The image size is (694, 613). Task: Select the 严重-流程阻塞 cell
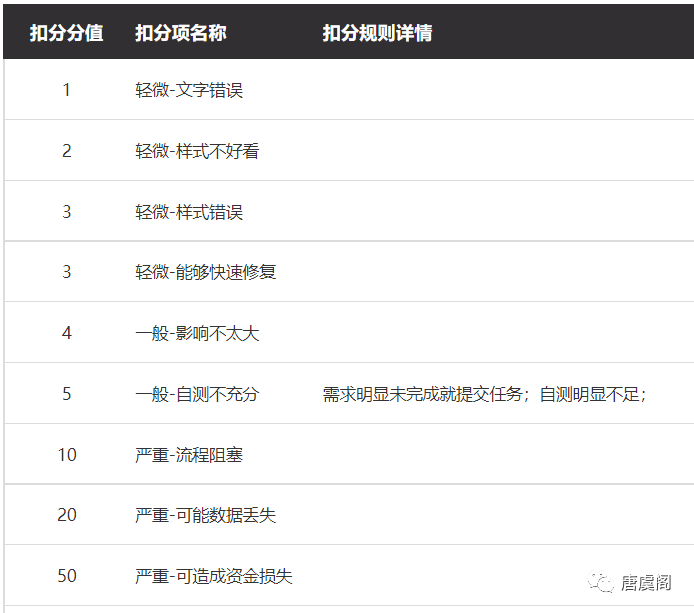click(189, 455)
